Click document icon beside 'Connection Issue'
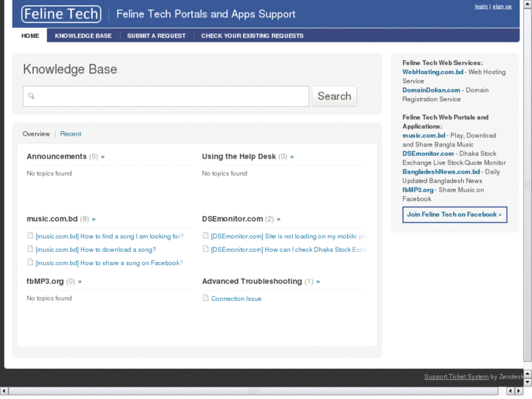Screen dimensions: 532x399 [206, 298]
